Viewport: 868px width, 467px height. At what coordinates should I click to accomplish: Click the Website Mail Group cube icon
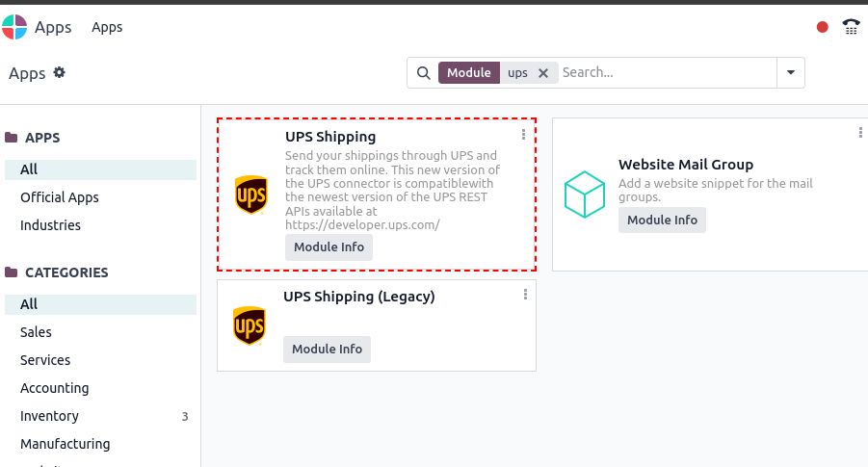point(585,195)
